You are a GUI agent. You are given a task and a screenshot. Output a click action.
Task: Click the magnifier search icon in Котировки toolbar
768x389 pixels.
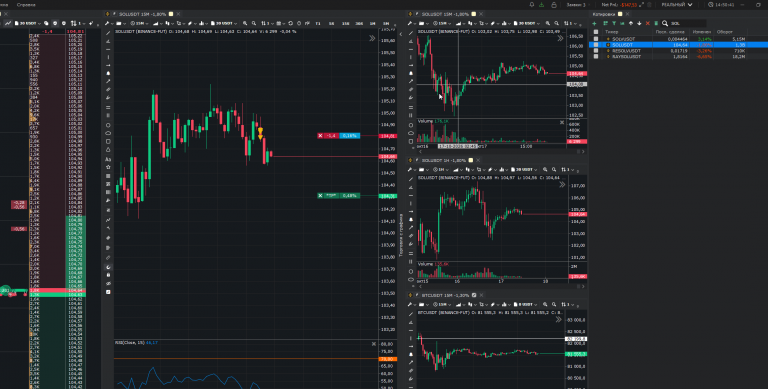pos(665,24)
